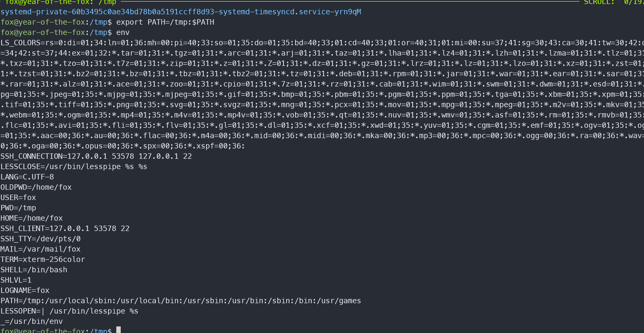The image size is (644, 333).
Task: Click the OLDPWD=/home/fox line
Action: (36, 187)
